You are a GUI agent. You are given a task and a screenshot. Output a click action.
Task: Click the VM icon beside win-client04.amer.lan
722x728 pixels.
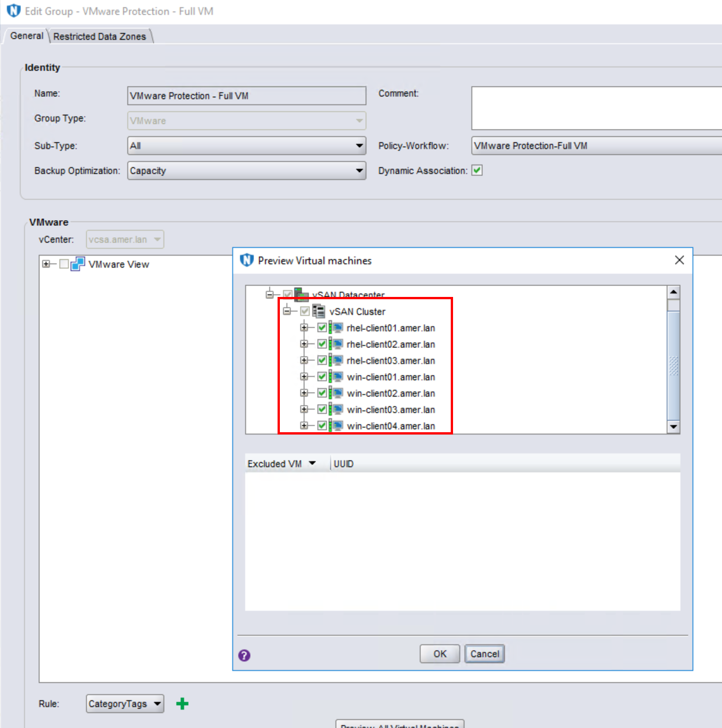pyautogui.click(x=338, y=425)
